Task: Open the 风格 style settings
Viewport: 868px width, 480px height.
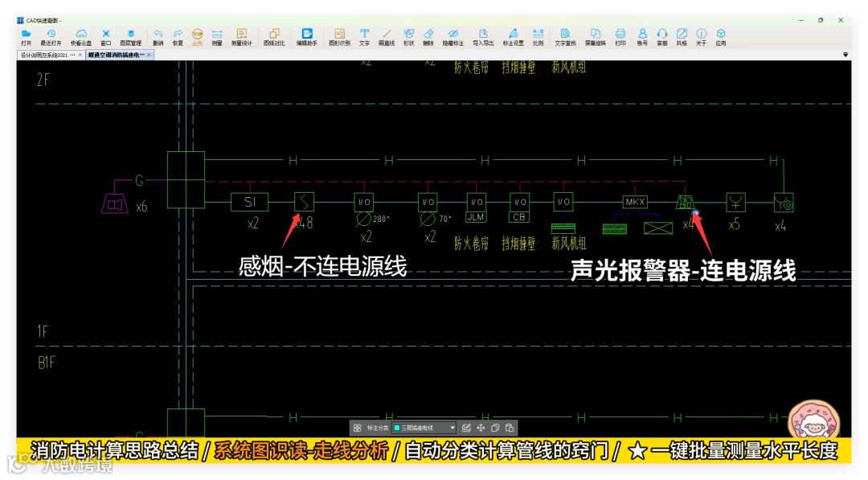Action: point(682,37)
